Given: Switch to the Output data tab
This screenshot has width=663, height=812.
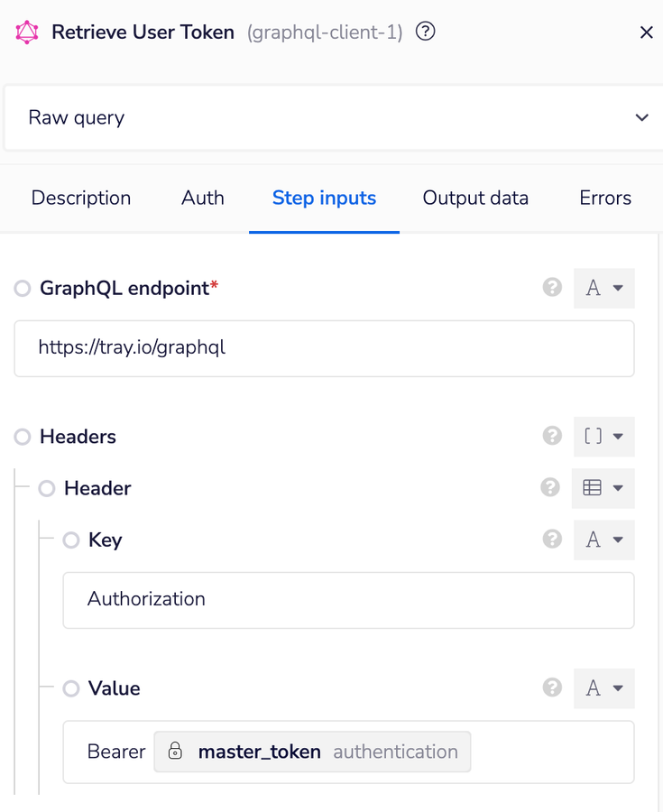Looking at the screenshot, I should point(475,198).
